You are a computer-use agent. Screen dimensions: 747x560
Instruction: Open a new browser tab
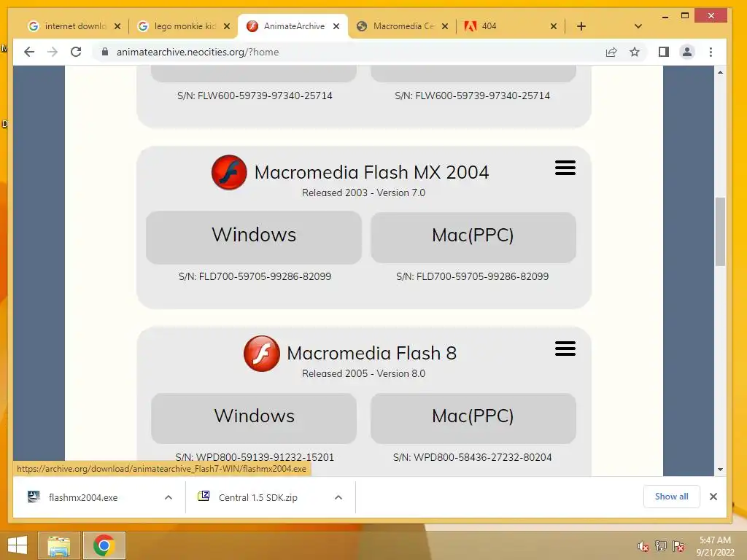point(581,26)
